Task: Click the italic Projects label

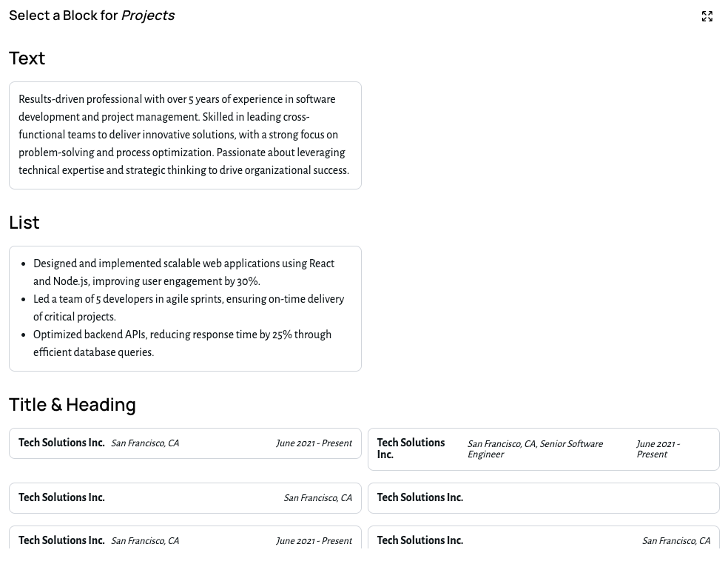Action: pos(147,15)
